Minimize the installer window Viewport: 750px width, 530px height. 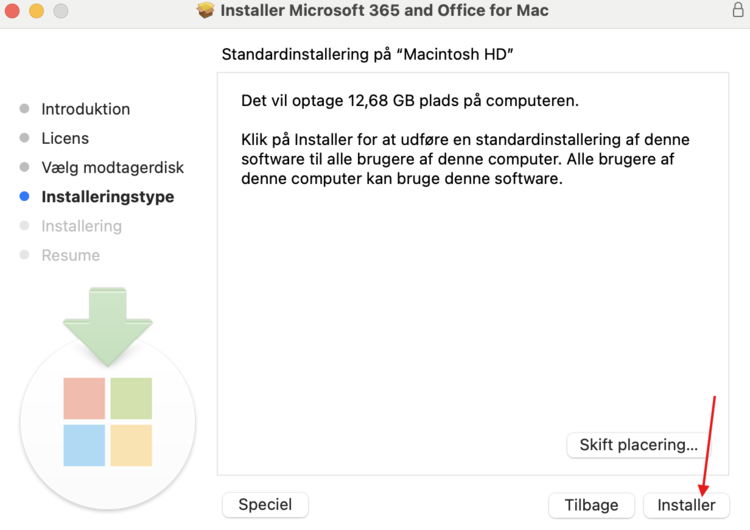click(36, 11)
